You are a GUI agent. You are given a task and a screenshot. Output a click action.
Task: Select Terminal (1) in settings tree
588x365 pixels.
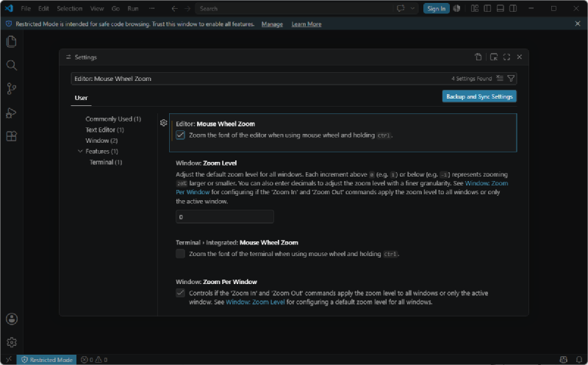(x=106, y=162)
